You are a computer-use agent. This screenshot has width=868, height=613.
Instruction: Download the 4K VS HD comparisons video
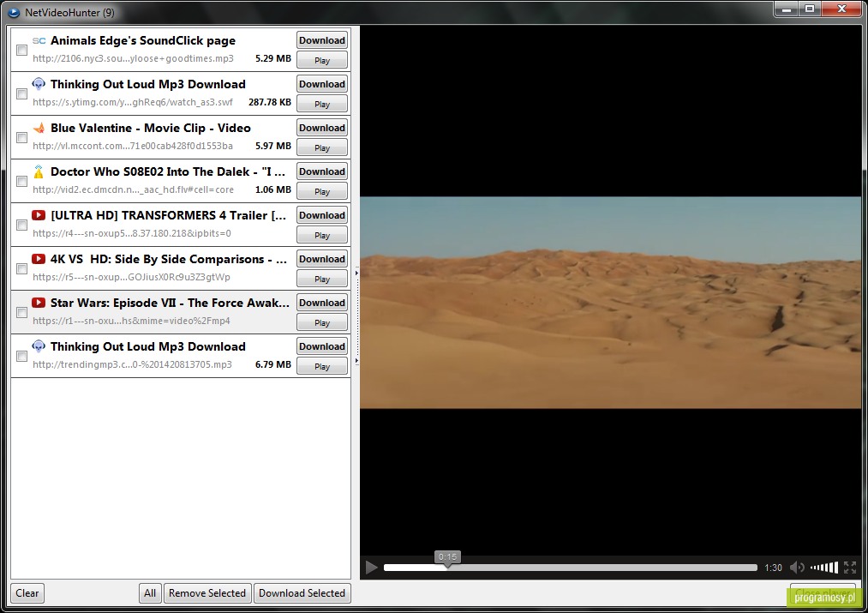pos(322,259)
